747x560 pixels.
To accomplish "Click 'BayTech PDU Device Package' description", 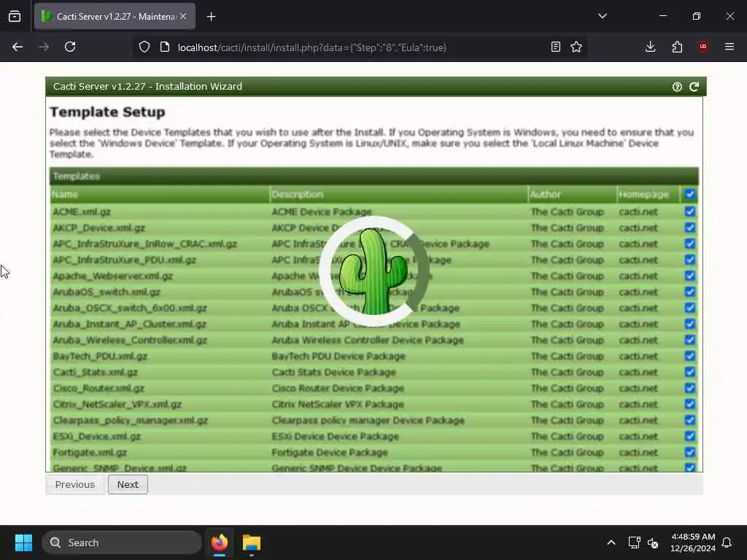I will 338,356.
